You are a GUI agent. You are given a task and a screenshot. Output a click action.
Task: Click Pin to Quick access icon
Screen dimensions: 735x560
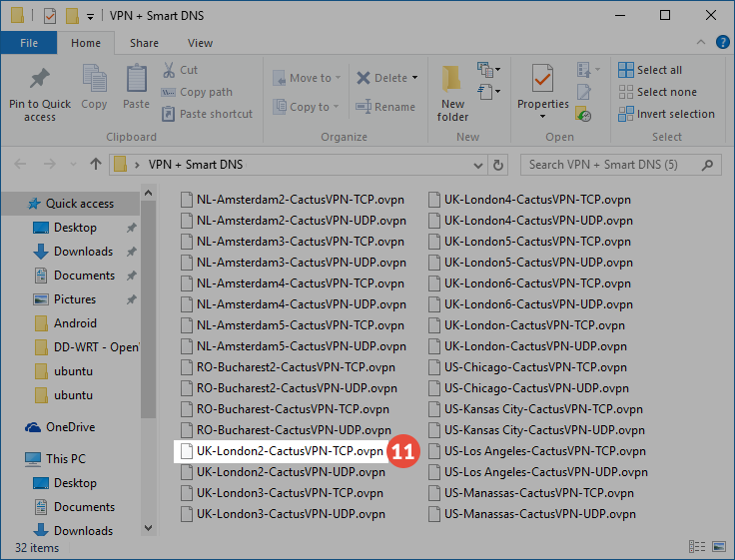pyautogui.click(x=40, y=78)
